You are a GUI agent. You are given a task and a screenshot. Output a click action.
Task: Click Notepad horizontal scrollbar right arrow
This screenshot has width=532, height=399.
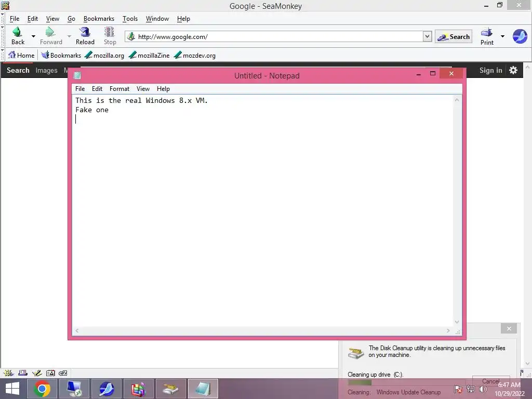448,330
